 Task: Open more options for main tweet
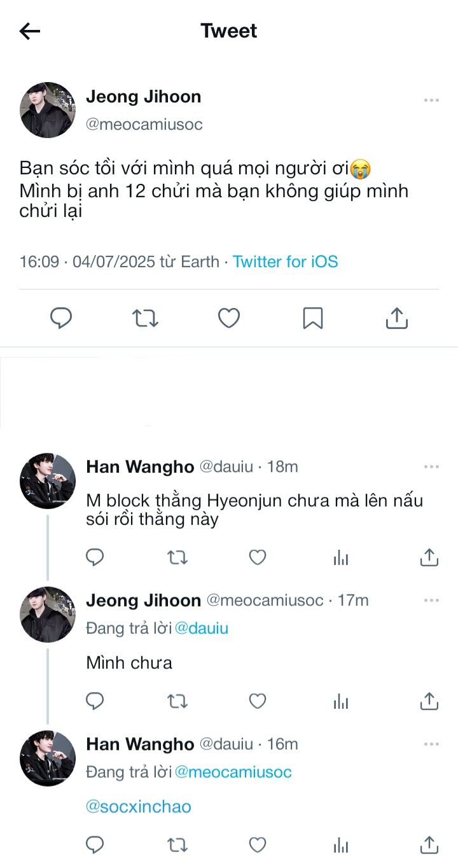coord(431,101)
